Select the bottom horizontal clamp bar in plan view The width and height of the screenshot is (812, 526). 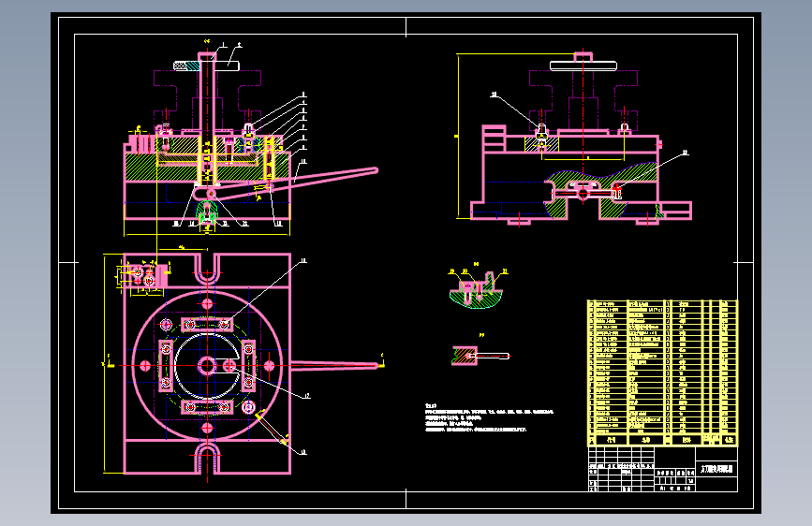(x=207, y=407)
